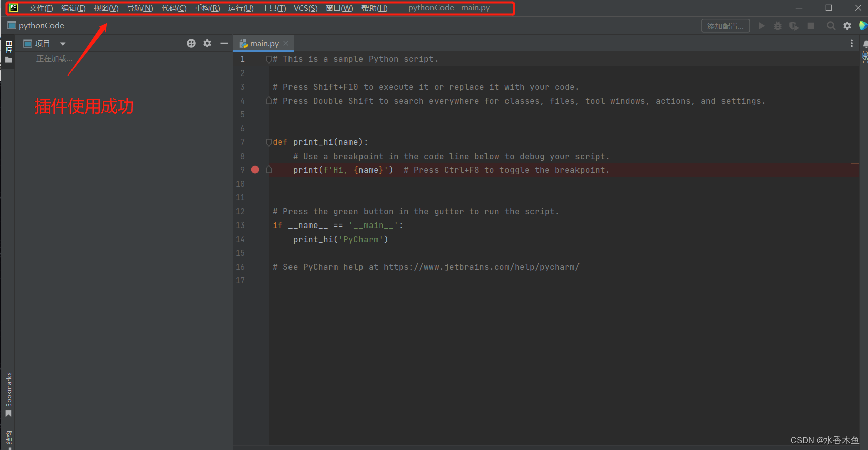Open the 项目 view dropdown arrow

(63, 44)
